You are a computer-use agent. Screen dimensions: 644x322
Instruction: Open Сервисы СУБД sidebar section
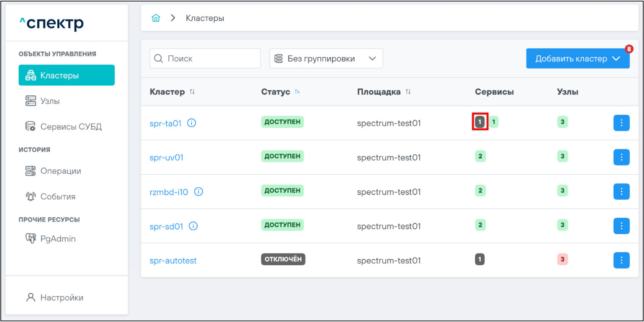point(70,127)
